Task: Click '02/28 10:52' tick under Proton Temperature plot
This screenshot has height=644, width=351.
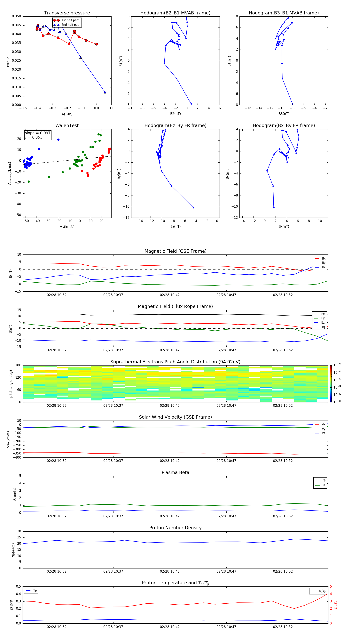Action: tap(283, 627)
